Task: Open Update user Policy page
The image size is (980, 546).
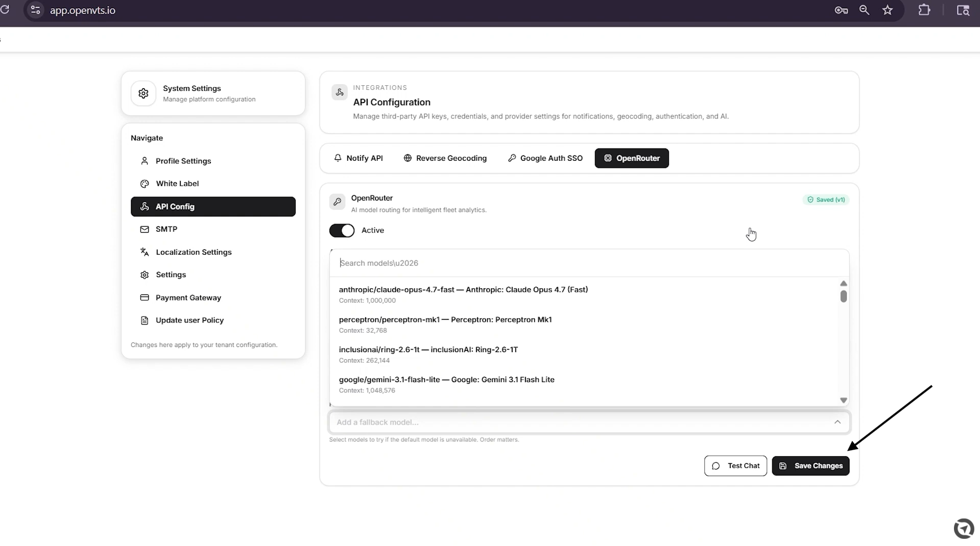Action: click(213, 320)
